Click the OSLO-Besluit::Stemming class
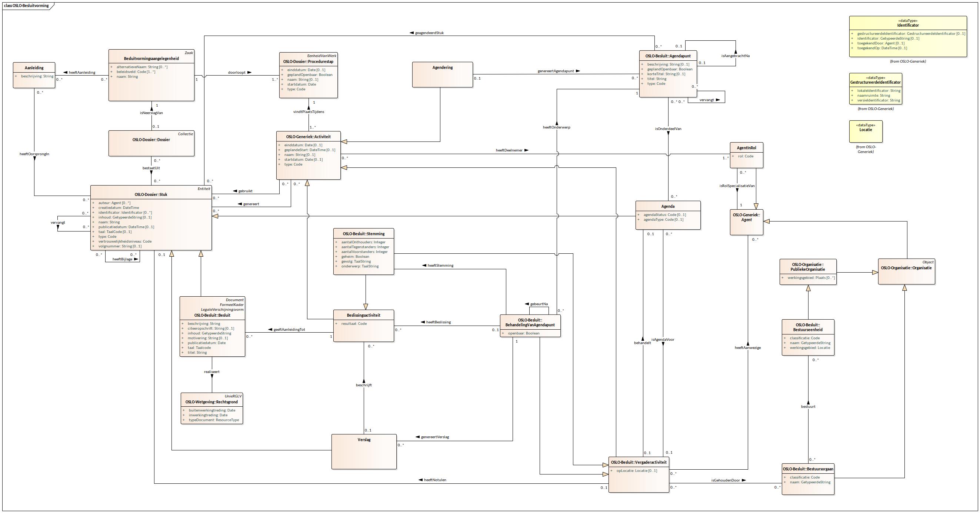The width and height of the screenshot is (980, 513). (x=363, y=234)
